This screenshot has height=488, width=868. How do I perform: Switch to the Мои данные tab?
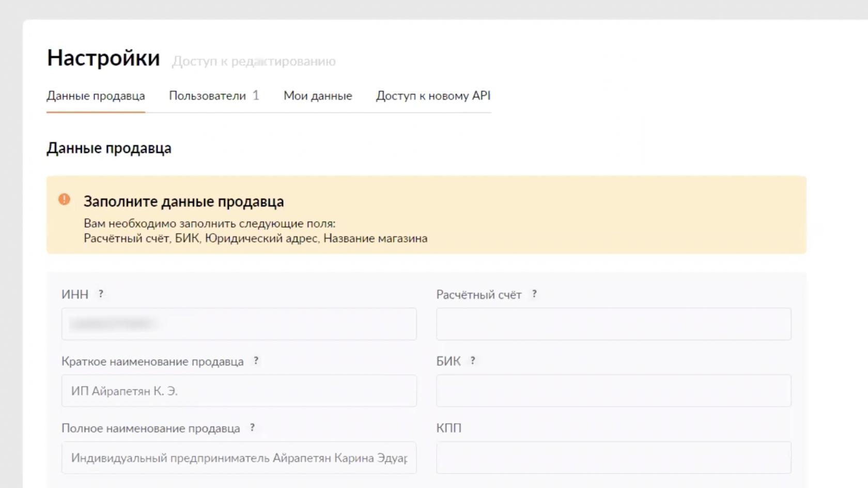(x=318, y=96)
